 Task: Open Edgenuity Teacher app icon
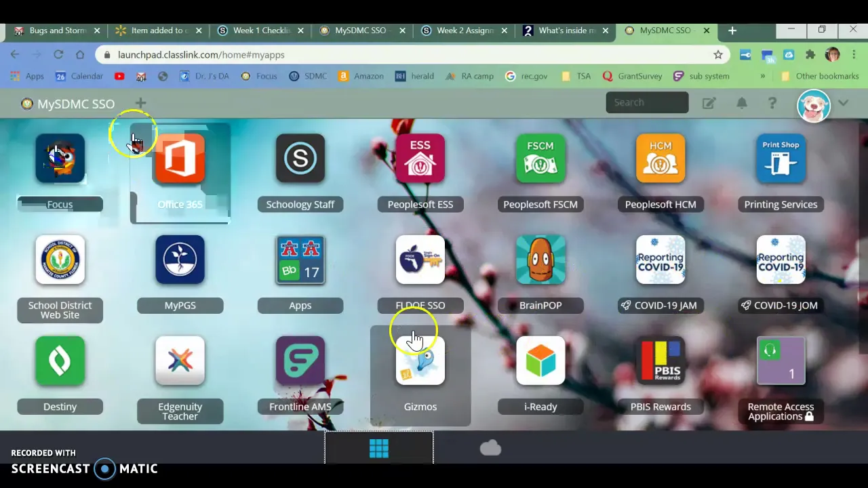(180, 361)
